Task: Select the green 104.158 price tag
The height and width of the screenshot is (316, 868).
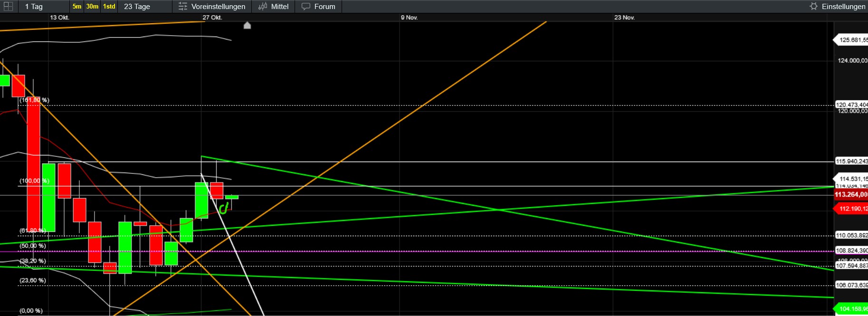Action: [851, 309]
